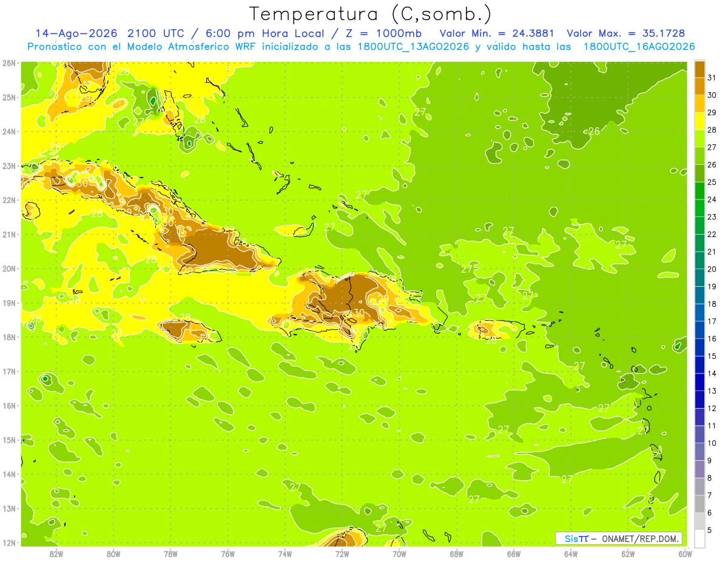Click the legend value 5
The width and height of the screenshot is (728, 562).
(710, 530)
